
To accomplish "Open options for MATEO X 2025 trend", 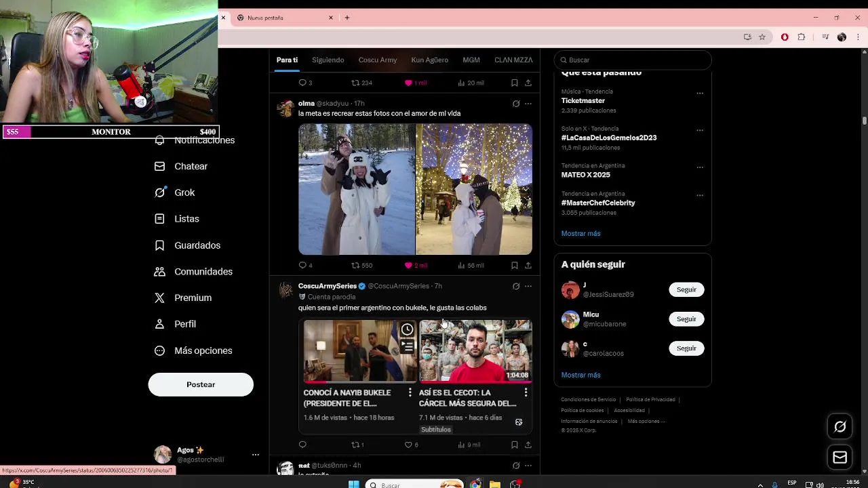I will [x=700, y=167].
